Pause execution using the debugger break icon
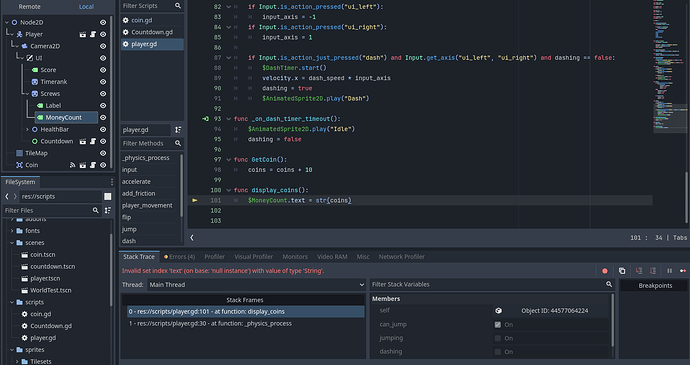Screen dimensions: 690x365 point(669,271)
